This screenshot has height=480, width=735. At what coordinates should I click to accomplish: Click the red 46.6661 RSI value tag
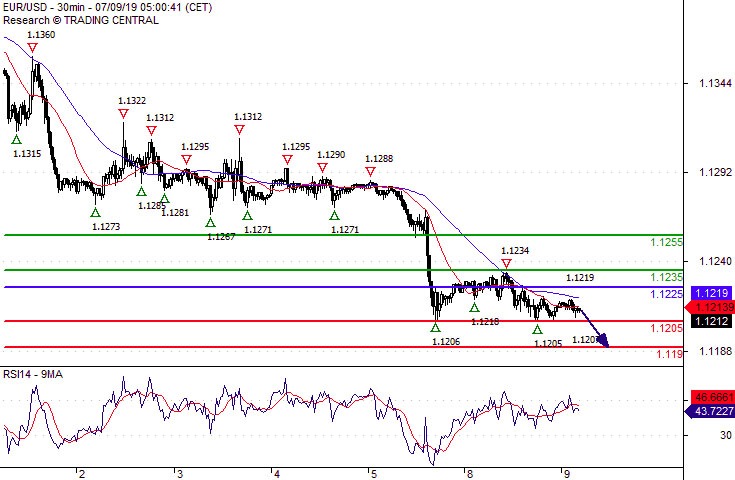coord(711,397)
